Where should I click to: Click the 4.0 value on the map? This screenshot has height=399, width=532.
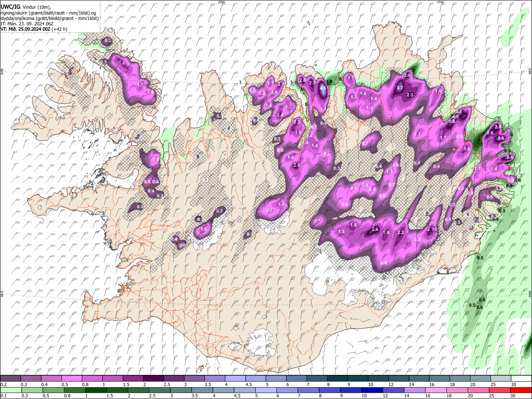(x=456, y=117)
